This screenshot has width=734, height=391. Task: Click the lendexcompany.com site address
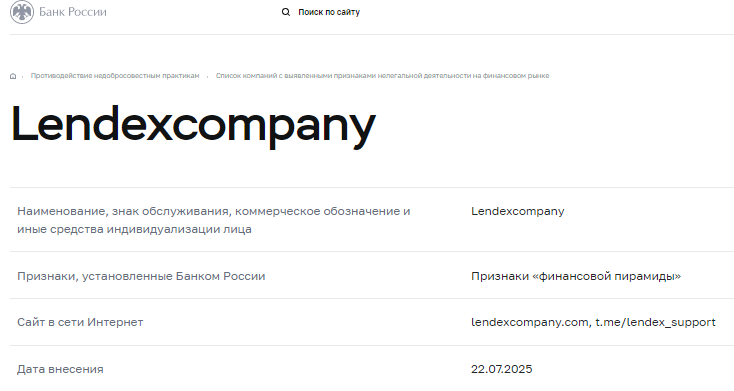pyautogui.click(x=530, y=322)
